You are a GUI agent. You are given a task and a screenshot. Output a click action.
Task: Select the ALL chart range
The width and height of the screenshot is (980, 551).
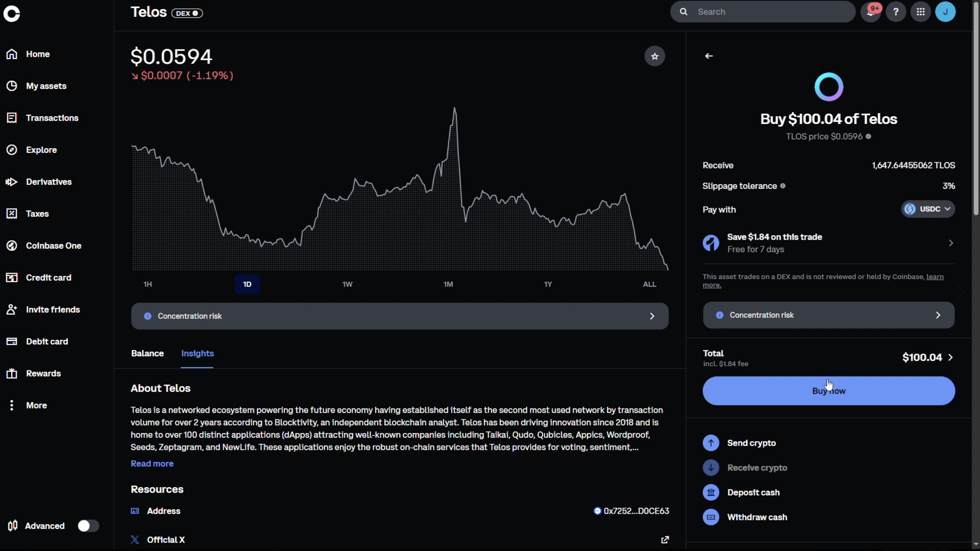(x=650, y=285)
